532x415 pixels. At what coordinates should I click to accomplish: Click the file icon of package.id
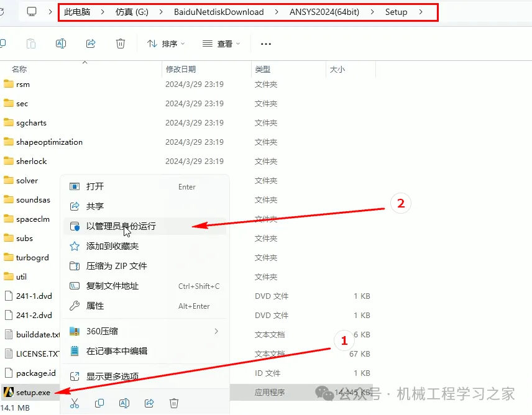click(x=9, y=373)
